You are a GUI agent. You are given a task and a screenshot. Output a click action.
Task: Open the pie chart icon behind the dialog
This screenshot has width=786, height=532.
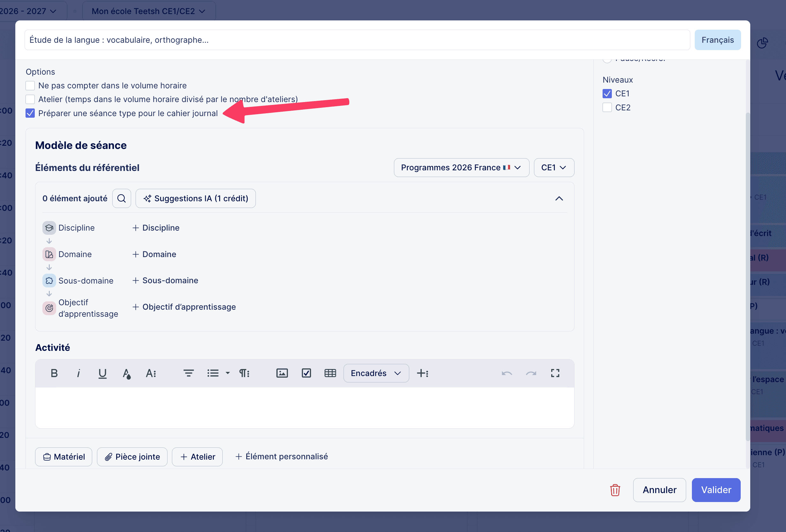pos(762,43)
